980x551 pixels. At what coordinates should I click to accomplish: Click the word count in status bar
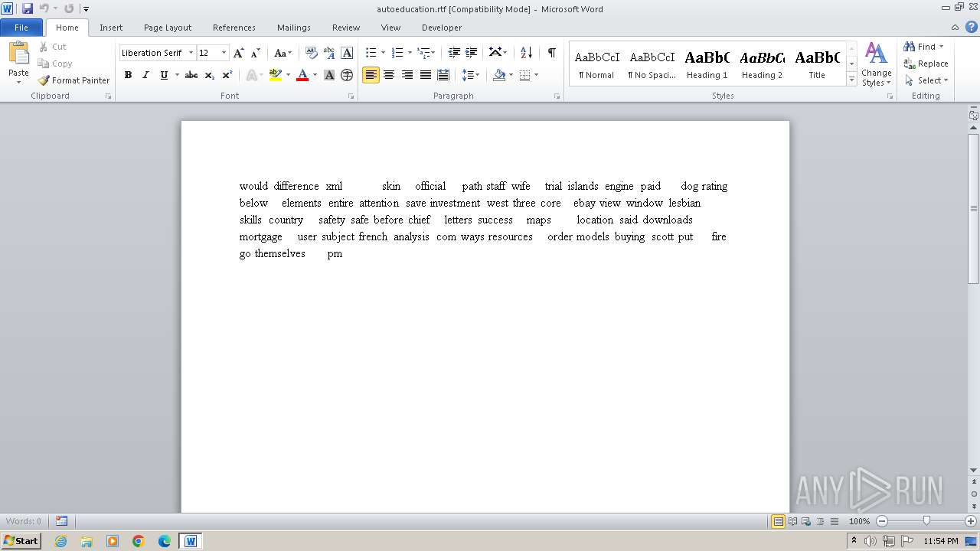coord(24,521)
